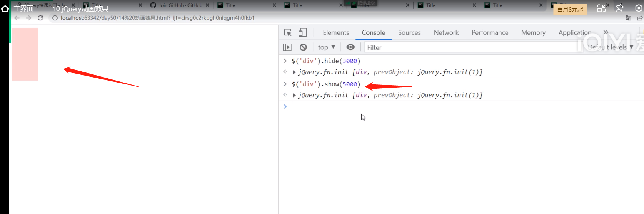View site information for localhost
The image size is (644, 214).
coord(55,18)
